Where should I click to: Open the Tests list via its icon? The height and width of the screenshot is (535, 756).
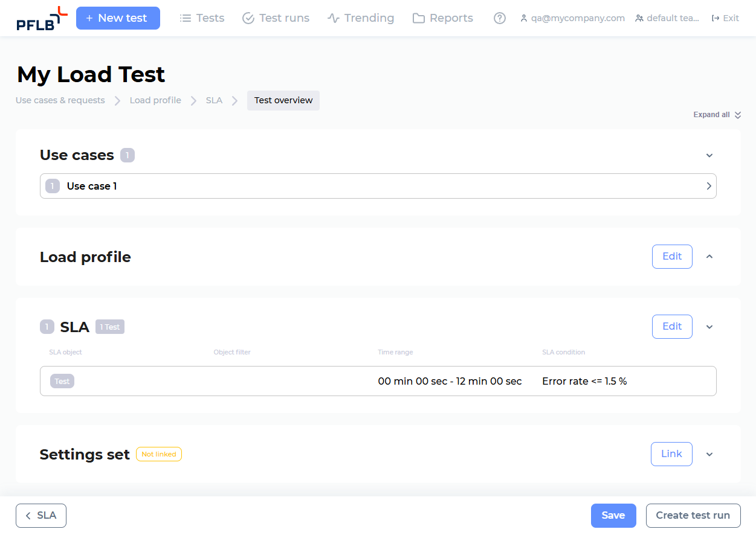point(186,18)
